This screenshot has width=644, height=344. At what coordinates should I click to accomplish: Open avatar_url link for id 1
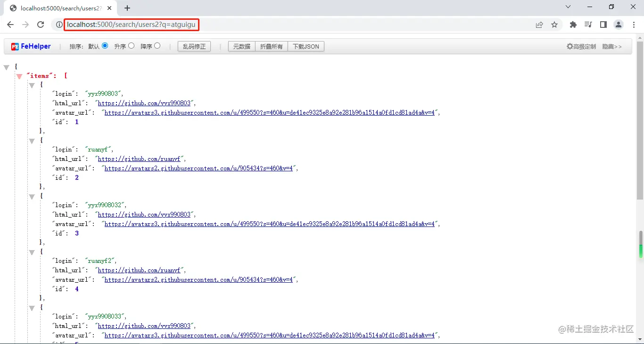point(269,113)
